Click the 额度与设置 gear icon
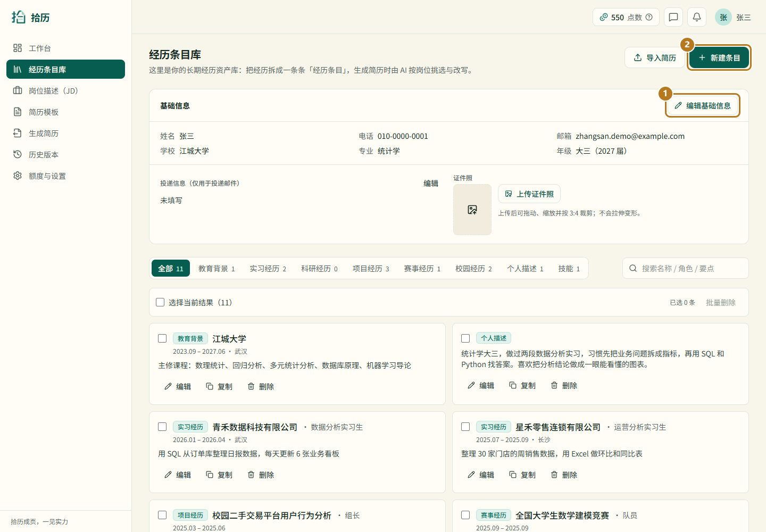Viewport: 766px width, 532px height. pyautogui.click(x=18, y=176)
